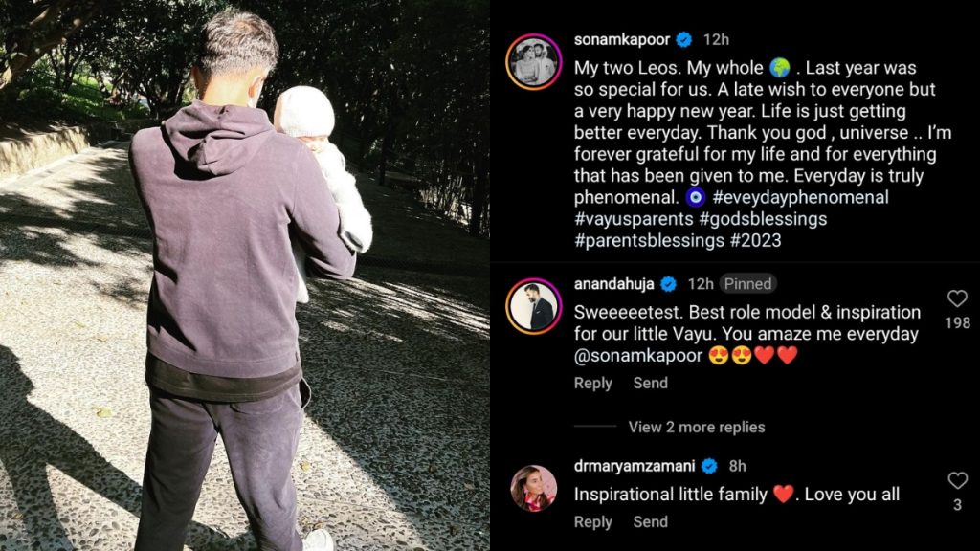Open anandahuja's profile avatar
The width and height of the screenshot is (980, 551).
click(x=533, y=306)
